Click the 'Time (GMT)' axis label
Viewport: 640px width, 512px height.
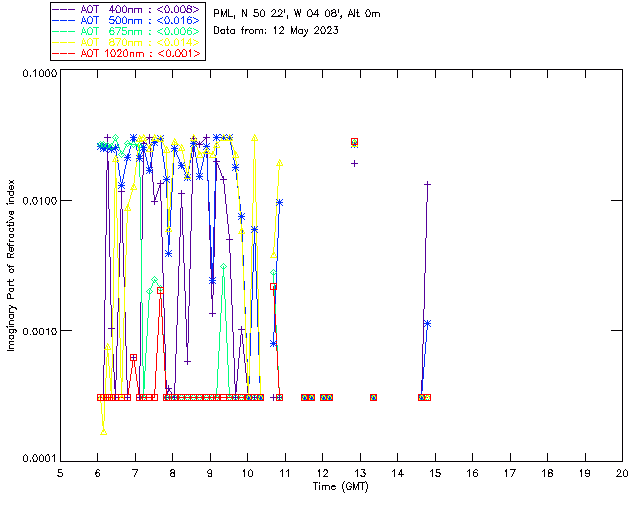[341, 486]
